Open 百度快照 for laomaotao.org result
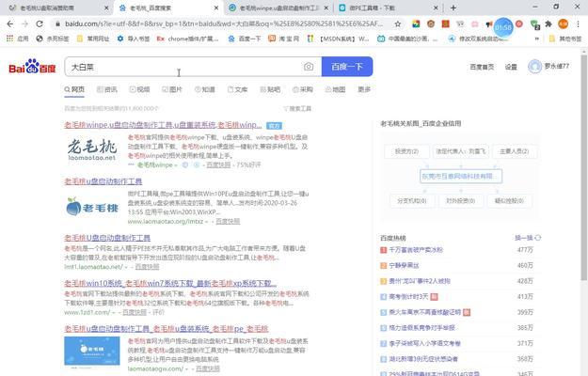This screenshot has height=376, width=588. tap(228, 221)
